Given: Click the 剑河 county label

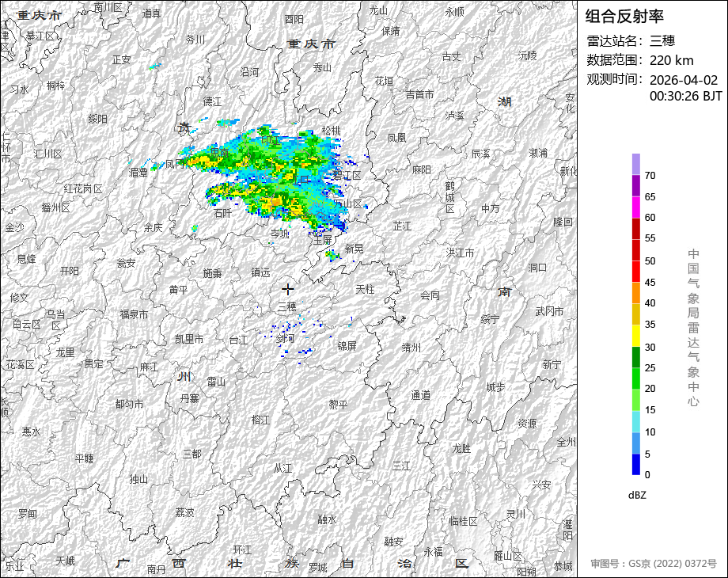Looking at the screenshot, I should pyautogui.click(x=285, y=339).
